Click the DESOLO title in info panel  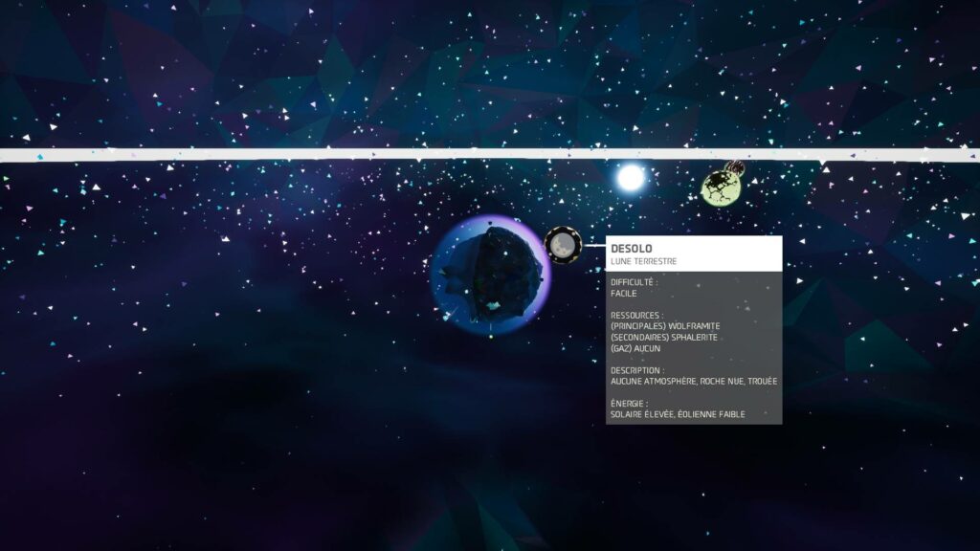(x=631, y=249)
